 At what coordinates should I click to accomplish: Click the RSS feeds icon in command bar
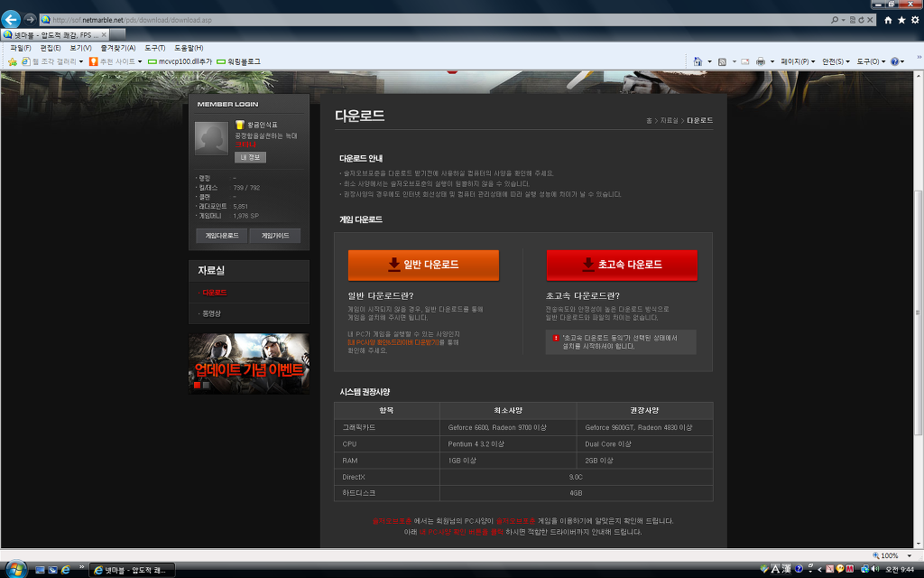point(722,61)
